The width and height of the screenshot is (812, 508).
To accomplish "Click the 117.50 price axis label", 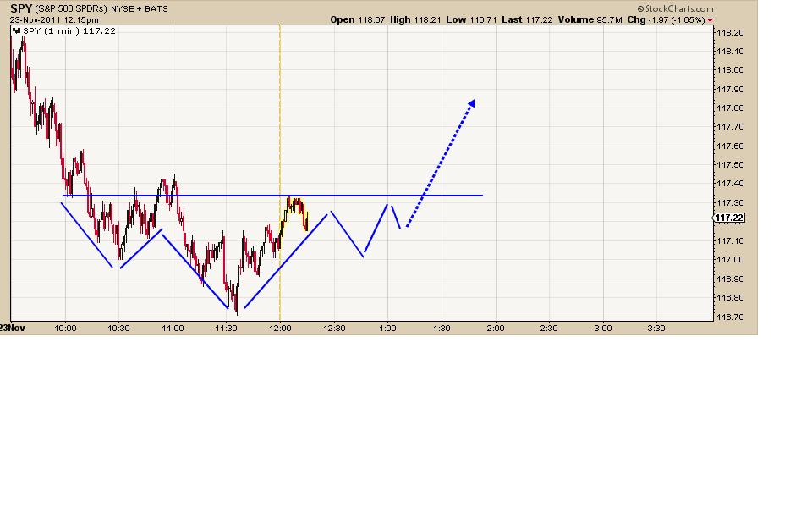I will point(730,165).
